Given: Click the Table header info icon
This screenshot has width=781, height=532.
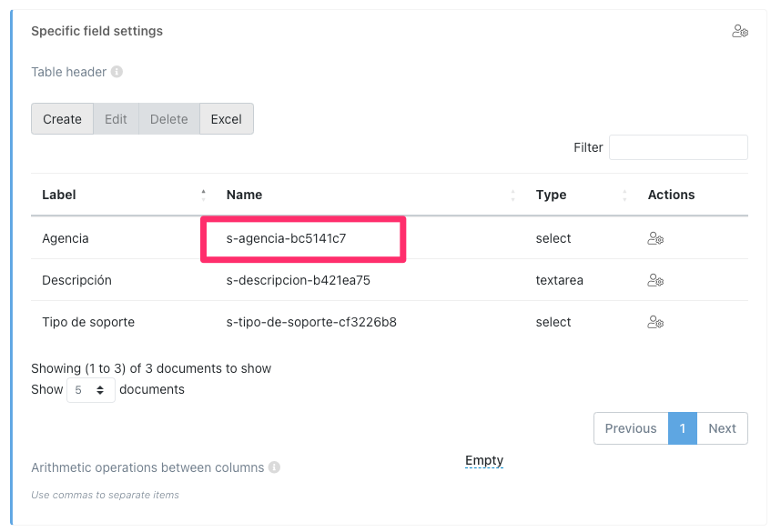Looking at the screenshot, I should (x=117, y=72).
